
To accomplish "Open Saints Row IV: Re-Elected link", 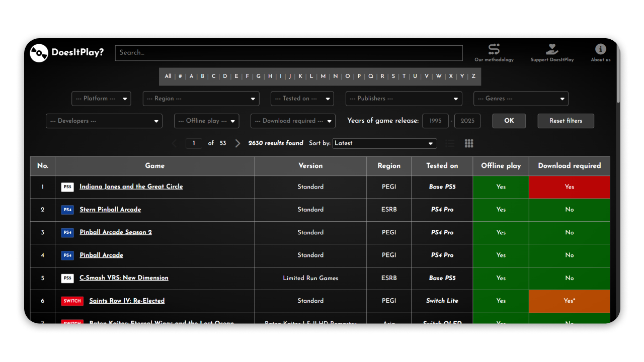I will [x=127, y=301].
